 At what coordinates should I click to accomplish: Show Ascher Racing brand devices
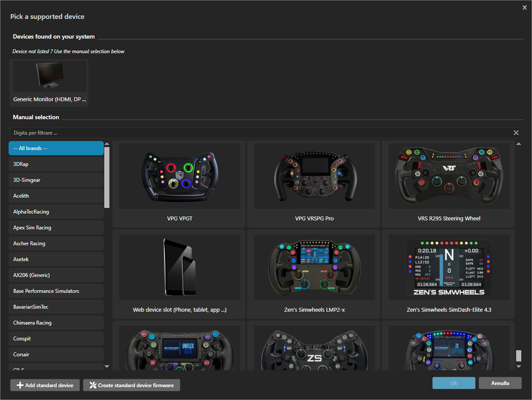[56, 244]
